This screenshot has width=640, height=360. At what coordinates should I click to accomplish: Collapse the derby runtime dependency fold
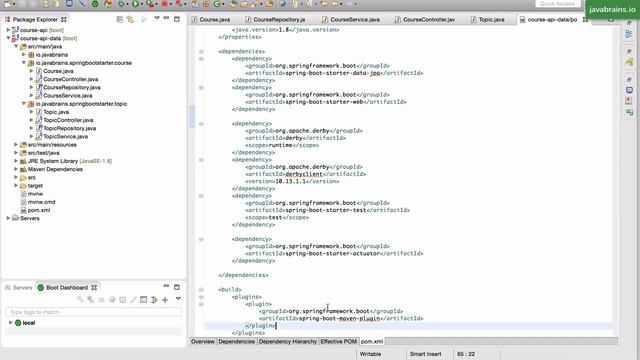(x=201, y=124)
